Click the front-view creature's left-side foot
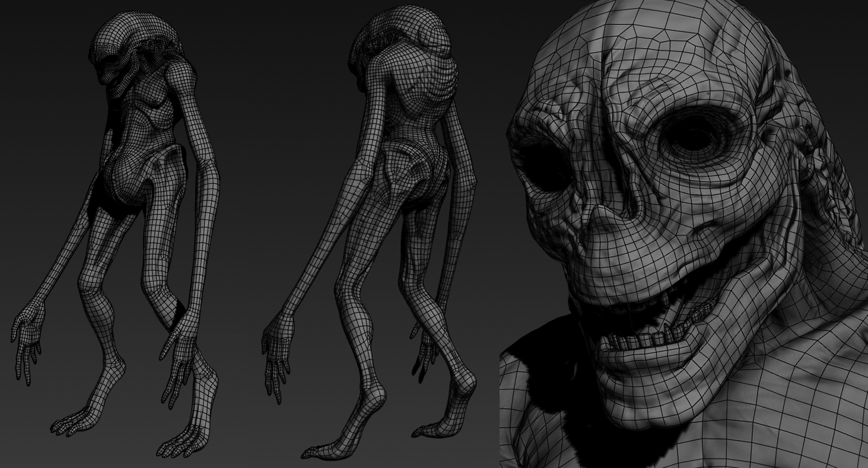This screenshot has width=868, height=468. pos(77,420)
